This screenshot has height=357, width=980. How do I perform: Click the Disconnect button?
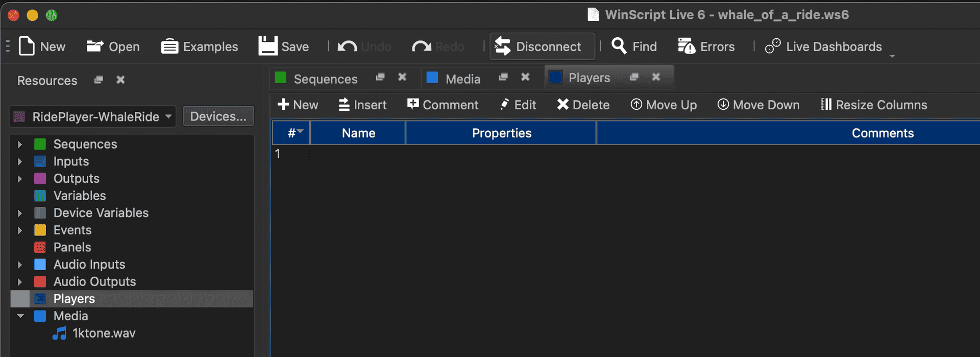click(x=542, y=46)
